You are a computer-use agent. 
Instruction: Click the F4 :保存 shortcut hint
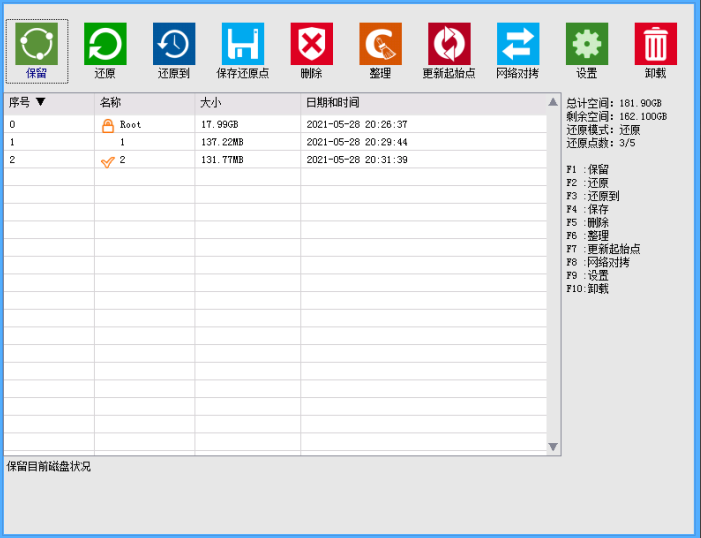[x=587, y=209]
